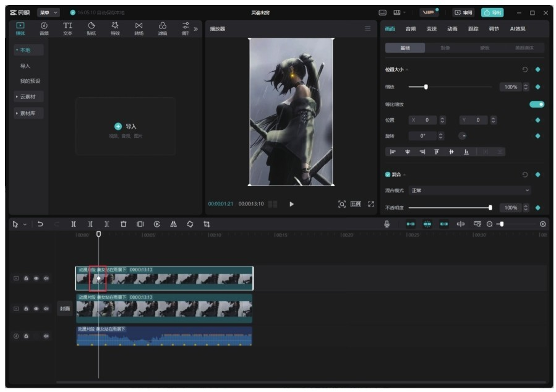The height and width of the screenshot is (392, 556).
Task: Add a keyframe for 旋转
Action: click(538, 136)
